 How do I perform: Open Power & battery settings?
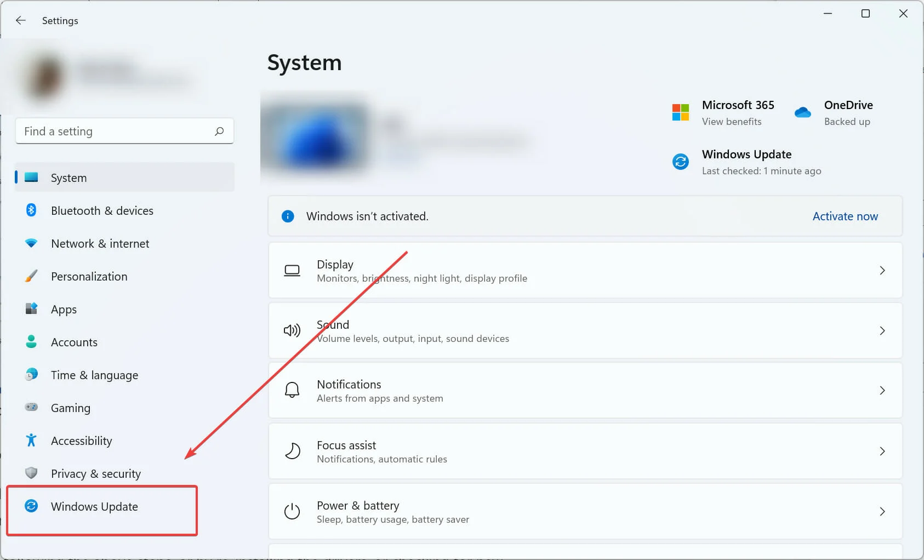pos(585,511)
